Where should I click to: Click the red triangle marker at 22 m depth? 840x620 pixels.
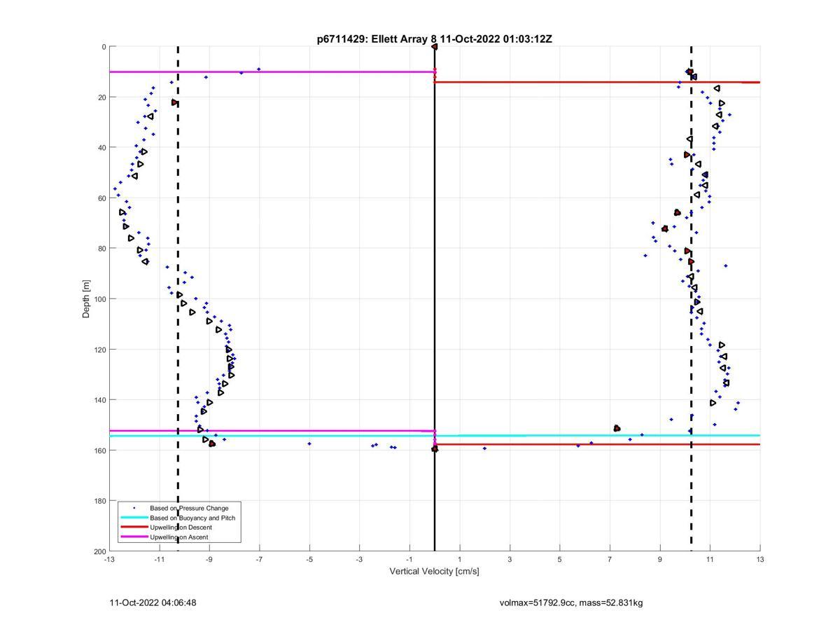pos(174,102)
